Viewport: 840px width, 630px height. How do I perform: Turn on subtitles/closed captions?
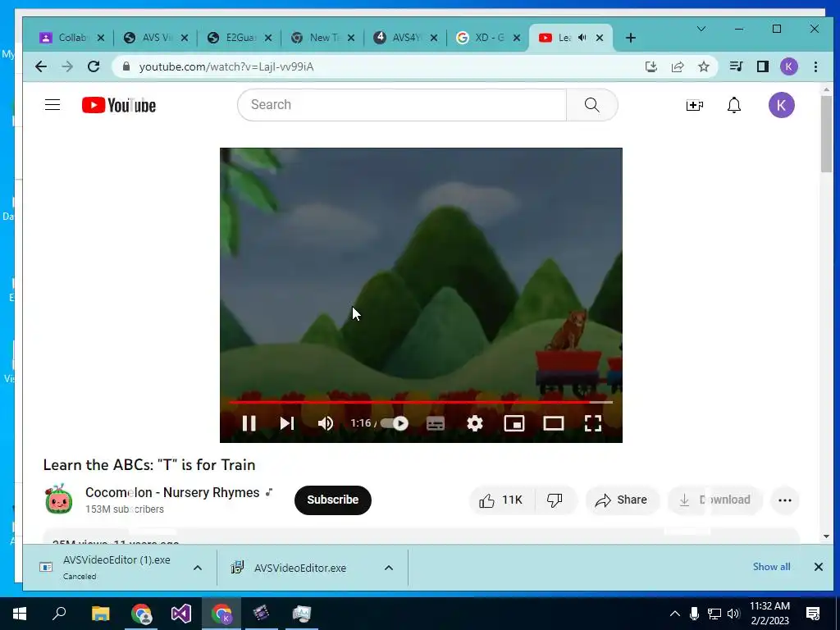[435, 423]
